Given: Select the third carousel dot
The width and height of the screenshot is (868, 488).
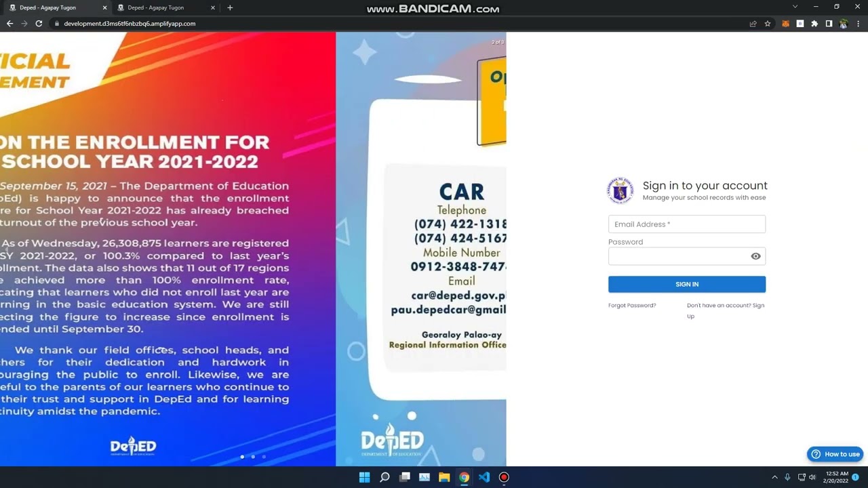Looking at the screenshot, I should point(264,457).
